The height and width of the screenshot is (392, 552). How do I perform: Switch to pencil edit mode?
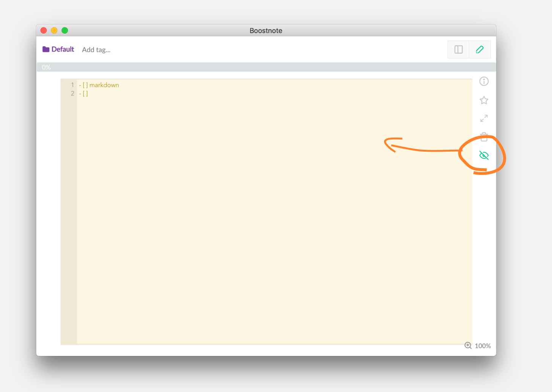[x=480, y=49]
